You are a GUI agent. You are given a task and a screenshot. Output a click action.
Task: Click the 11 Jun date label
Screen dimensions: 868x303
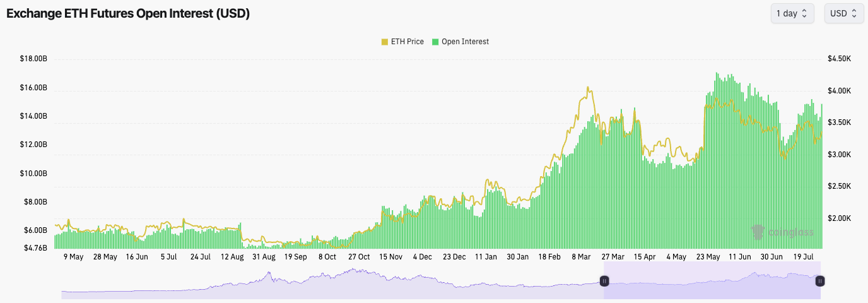tap(739, 257)
